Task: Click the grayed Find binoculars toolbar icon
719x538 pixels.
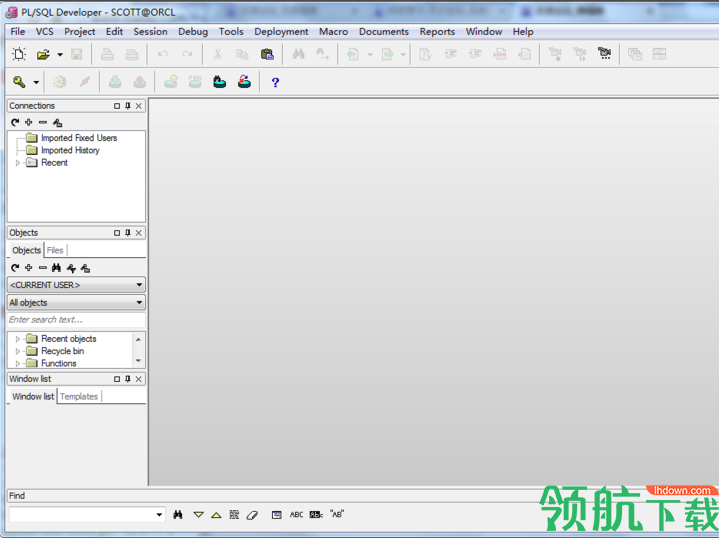Action: 299,54
